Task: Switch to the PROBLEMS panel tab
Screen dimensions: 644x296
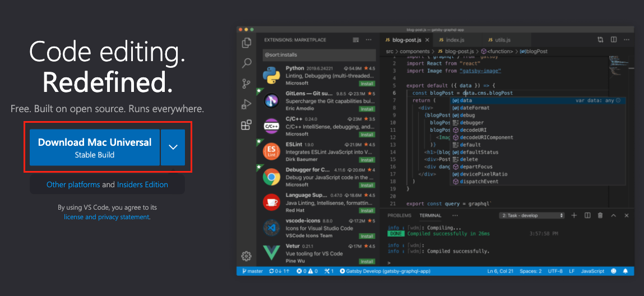Action: pyautogui.click(x=399, y=215)
